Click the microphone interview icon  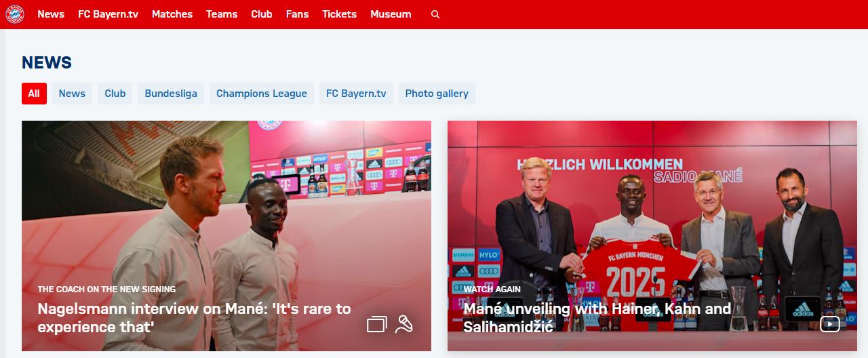(404, 324)
